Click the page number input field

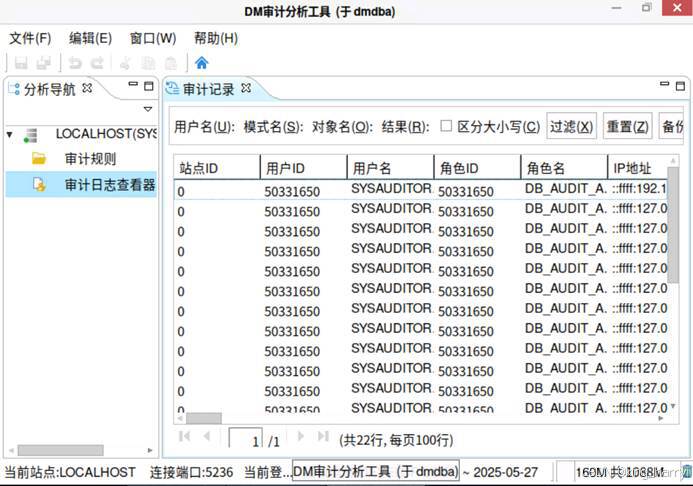pos(246,439)
